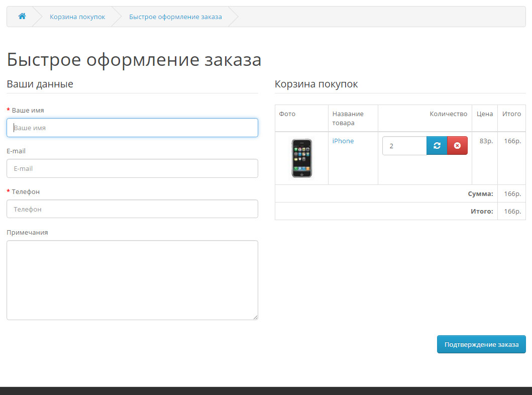Click the Примечания field label
Screen dimensions: 532x395
27,232
